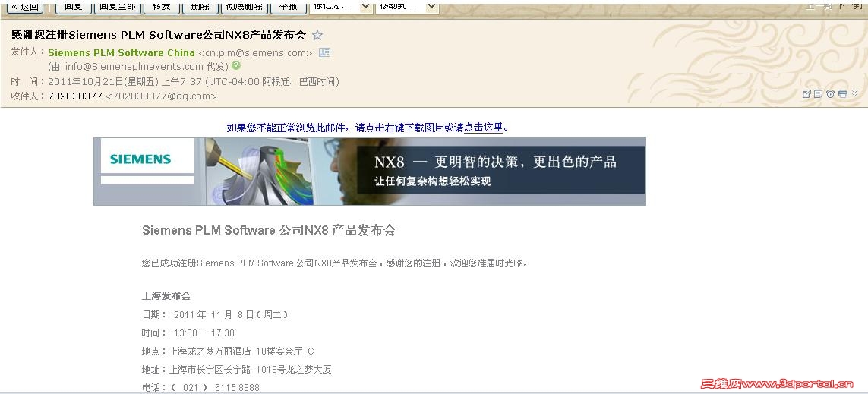Go to next email via 下一封
Image resolution: width=868 pixels, height=394 pixels.
[x=849, y=6]
